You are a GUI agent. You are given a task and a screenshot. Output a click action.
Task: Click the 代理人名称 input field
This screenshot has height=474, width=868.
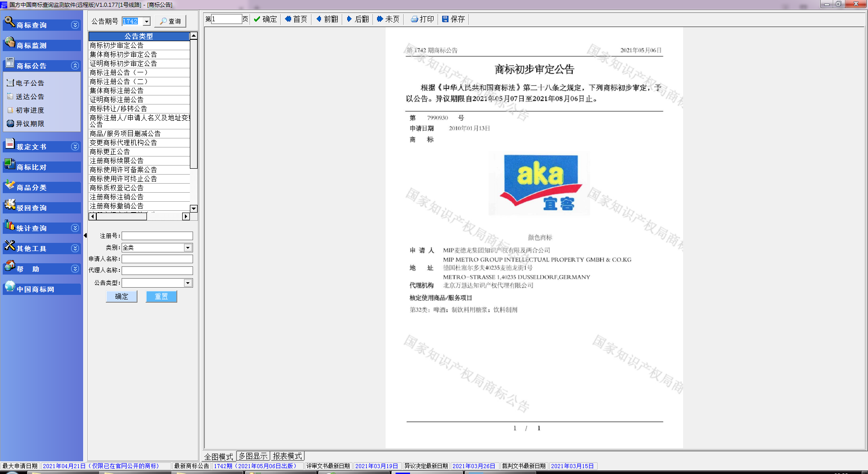(x=157, y=270)
